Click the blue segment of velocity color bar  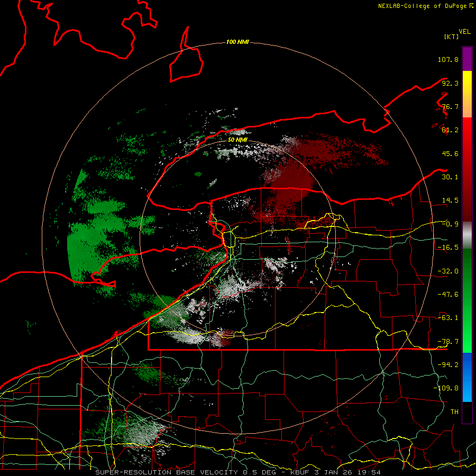[x=467, y=377]
